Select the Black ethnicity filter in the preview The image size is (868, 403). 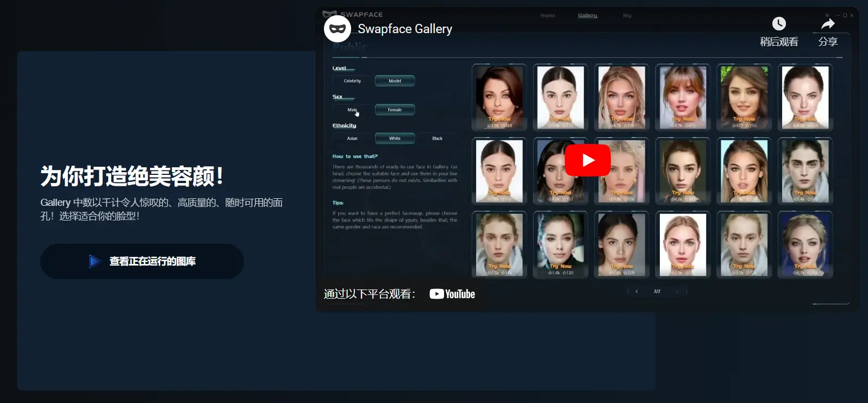click(x=437, y=138)
